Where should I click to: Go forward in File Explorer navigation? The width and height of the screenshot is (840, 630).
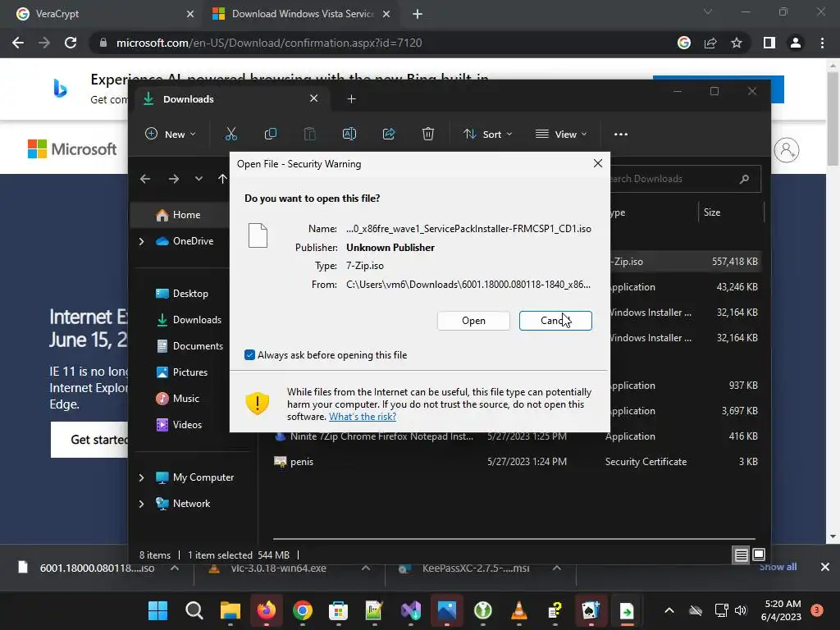coord(174,179)
